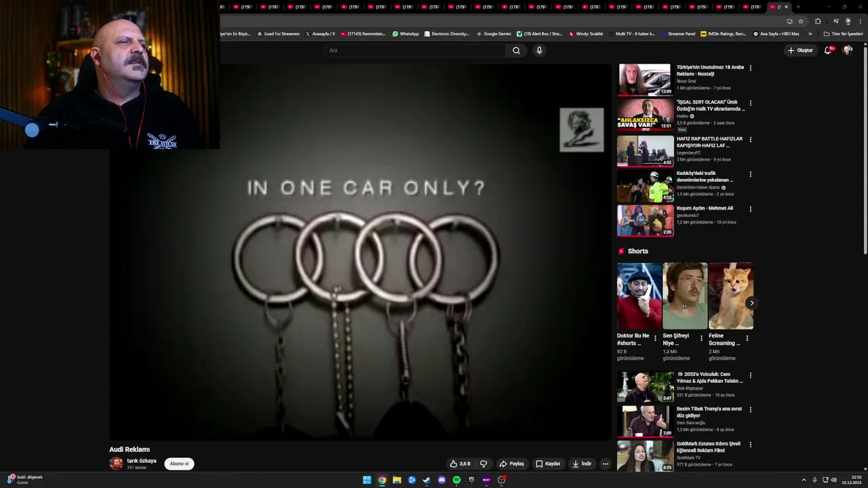
Task: Open the YouTube account avatar menu
Action: click(x=847, y=50)
